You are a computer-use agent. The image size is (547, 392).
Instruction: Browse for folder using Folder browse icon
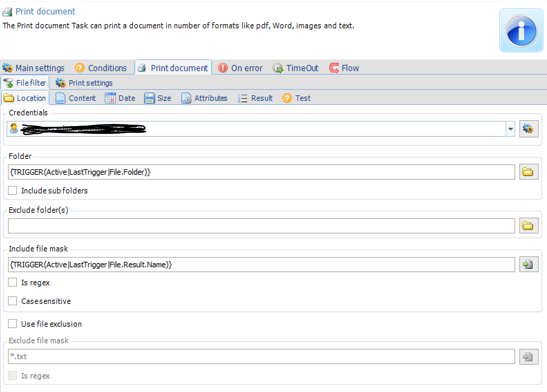click(528, 172)
